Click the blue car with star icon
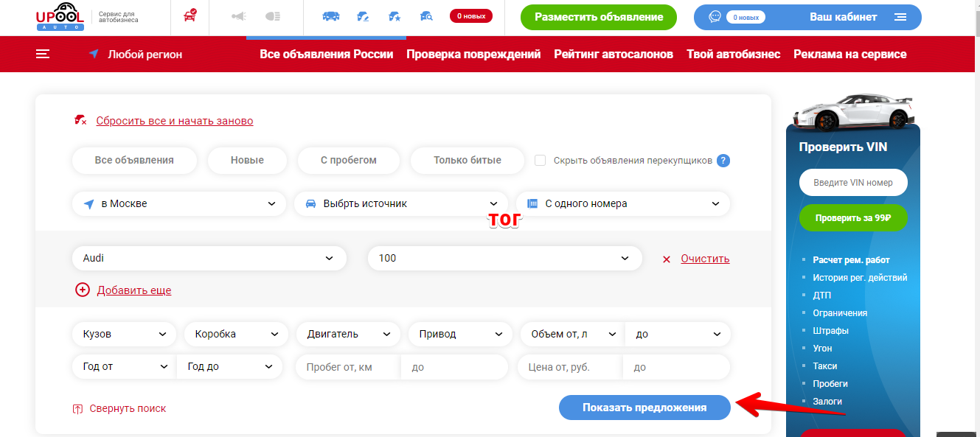980x437 pixels. [394, 16]
